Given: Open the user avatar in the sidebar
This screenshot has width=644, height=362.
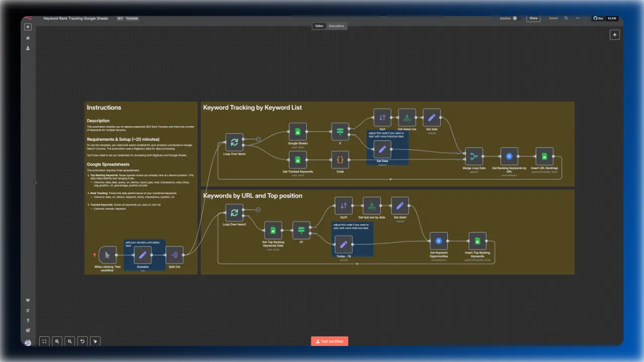Looking at the screenshot, I should click(28, 342).
